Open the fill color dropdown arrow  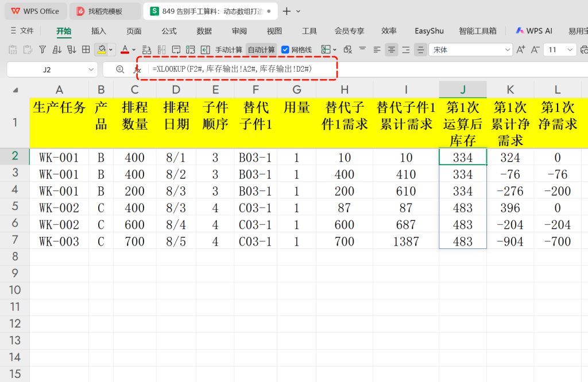click(111, 50)
